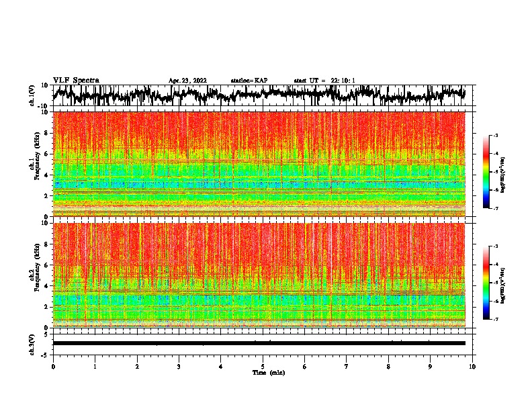Click the ch.1 colorbar log(PSD) label
Image resolution: width=532 pixels, height=411 pixels.
pyautogui.click(x=503, y=175)
